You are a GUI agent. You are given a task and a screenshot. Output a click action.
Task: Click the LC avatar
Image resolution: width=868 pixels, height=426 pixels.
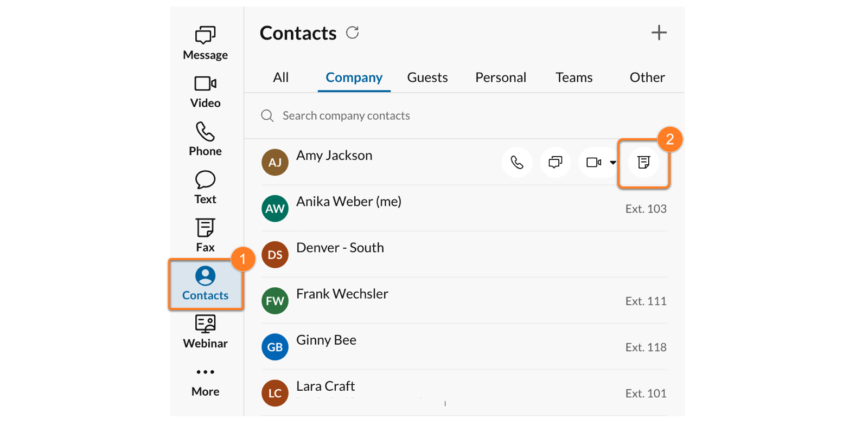(x=275, y=393)
